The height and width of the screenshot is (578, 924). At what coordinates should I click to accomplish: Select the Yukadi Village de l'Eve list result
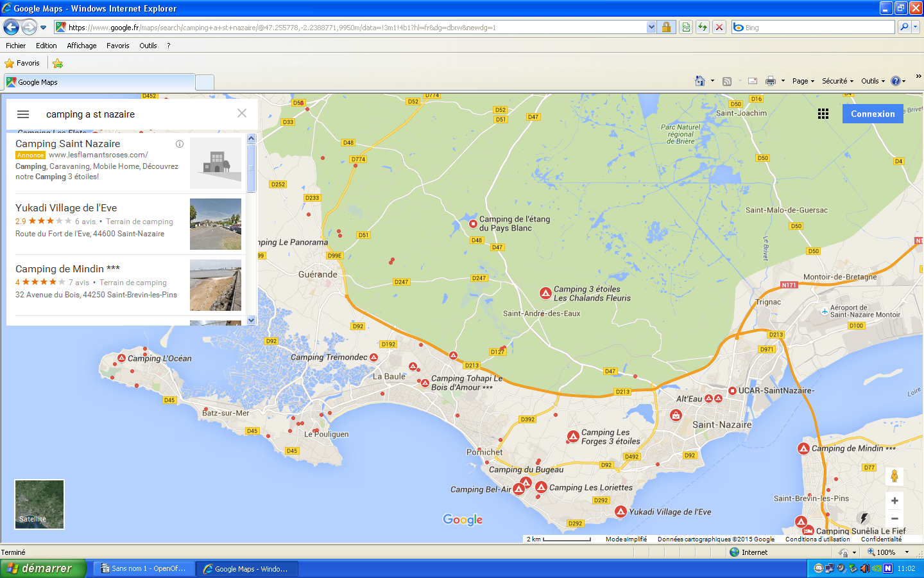(126, 224)
